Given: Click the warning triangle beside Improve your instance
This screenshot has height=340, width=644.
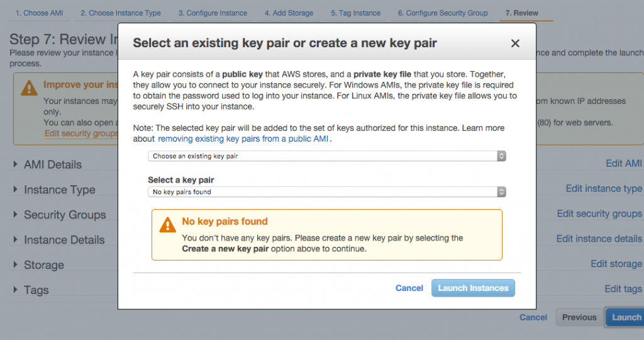Looking at the screenshot, I should click(29, 88).
